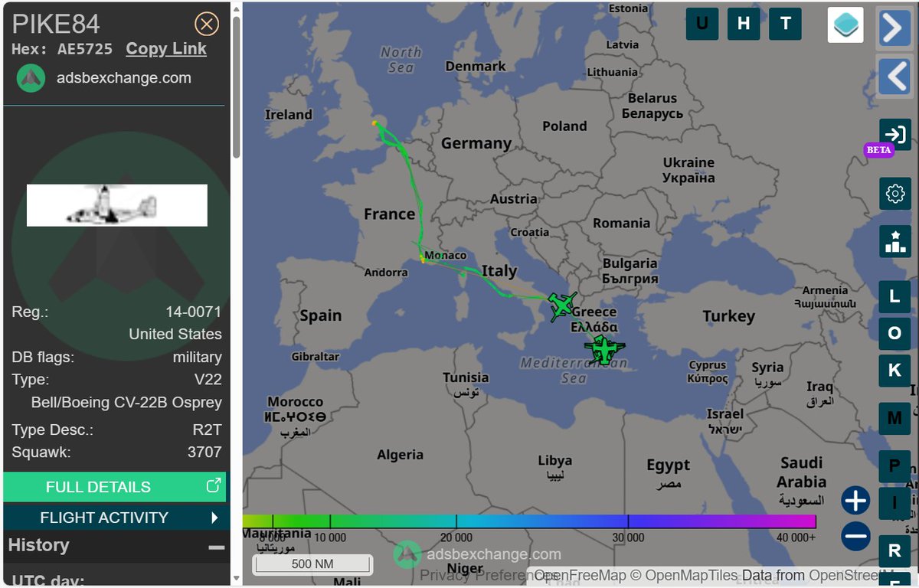919x588 pixels.
Task: Toggle the T map button
Action: click(785, 24)
